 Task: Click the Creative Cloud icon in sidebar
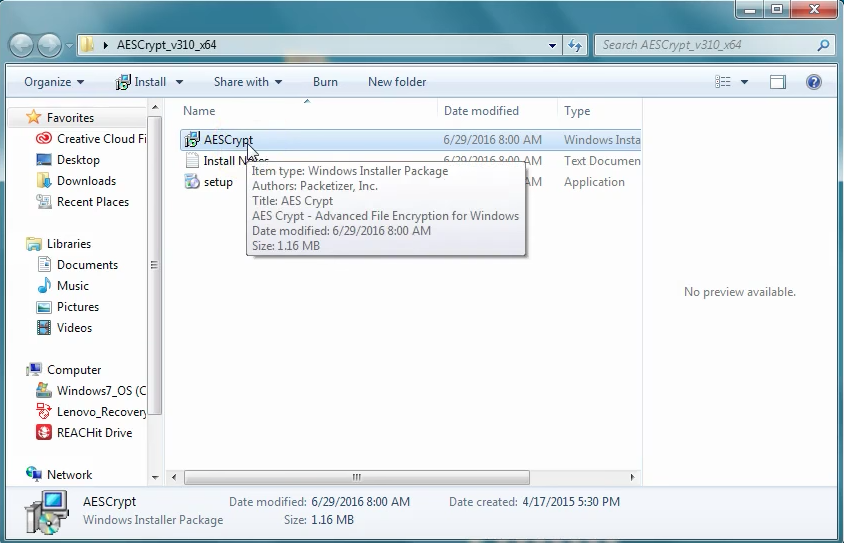tap(44, 139)
